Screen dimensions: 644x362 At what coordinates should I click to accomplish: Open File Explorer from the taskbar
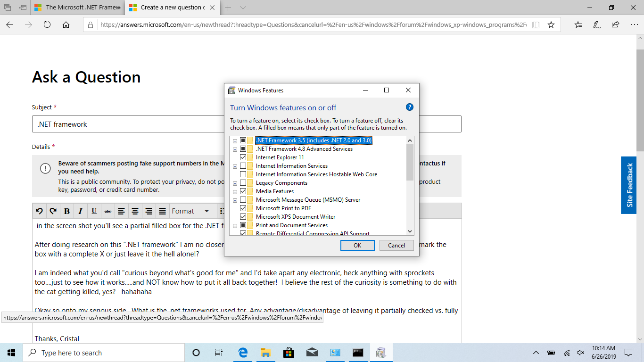coord(265,353)
